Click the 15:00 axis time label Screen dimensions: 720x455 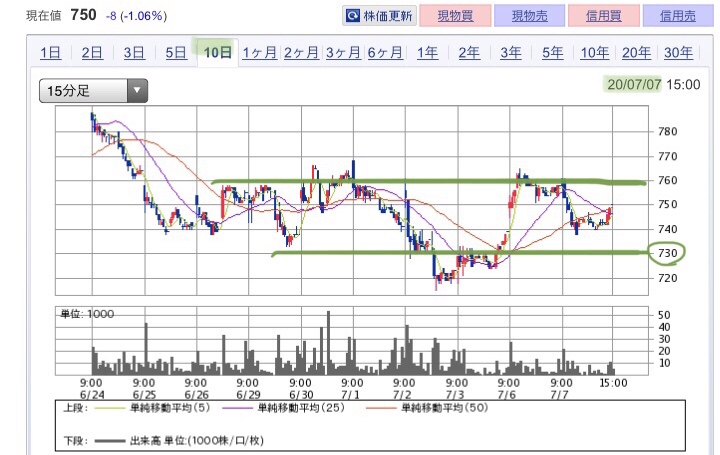[613, 383]
